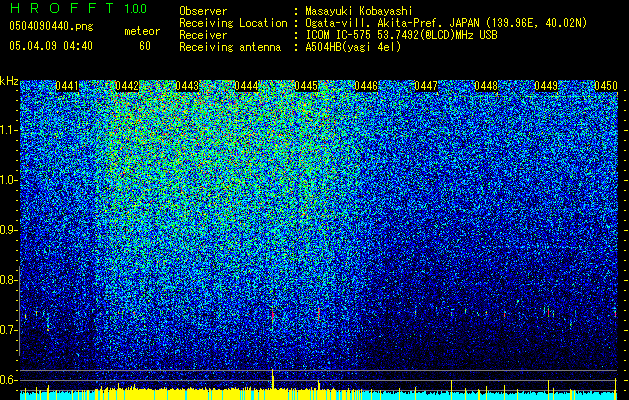Click the 0448 time marker

pos(486,86)
